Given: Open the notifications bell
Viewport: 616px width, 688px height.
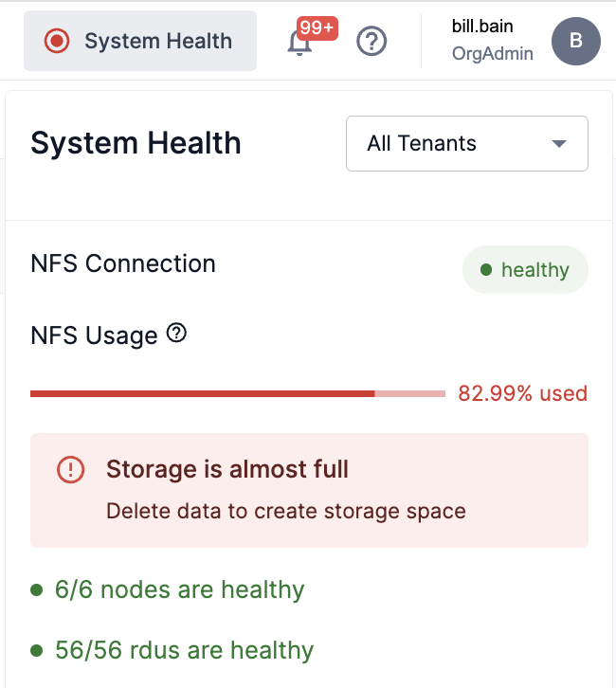Looking at the screenshot, I should 299,44.
